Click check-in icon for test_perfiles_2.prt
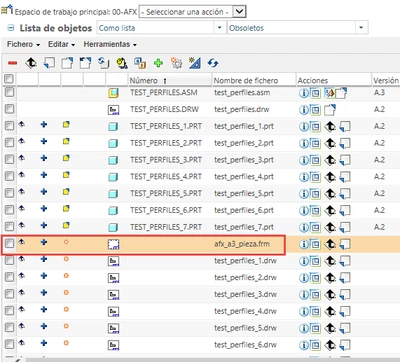This screenshot has height=362, width=400. [x=345, y=143]
